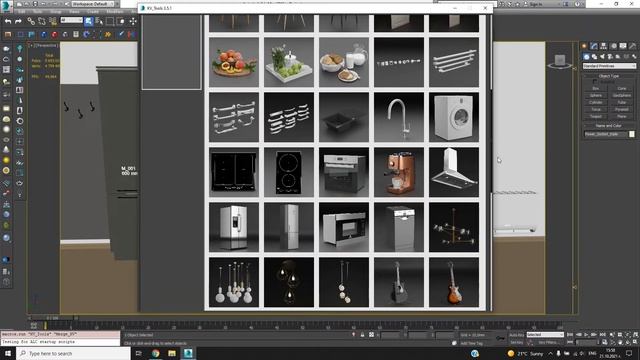The image size is (640, 360).
Task: Activate the Select and Link tool
Action: (x=31, y=21)
